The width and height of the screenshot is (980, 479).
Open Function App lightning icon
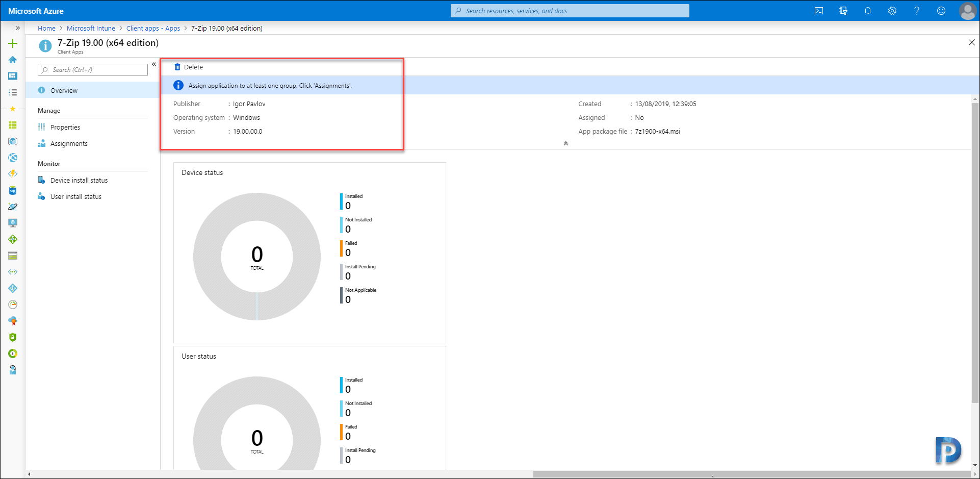coord(13,174)
